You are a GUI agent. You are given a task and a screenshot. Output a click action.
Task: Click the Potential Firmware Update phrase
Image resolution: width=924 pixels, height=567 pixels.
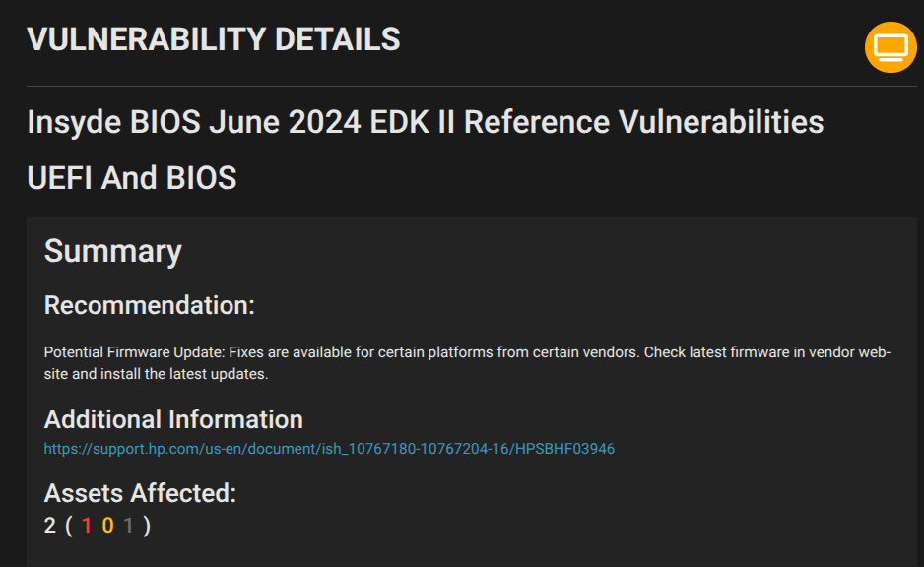(x=134, y=352)
